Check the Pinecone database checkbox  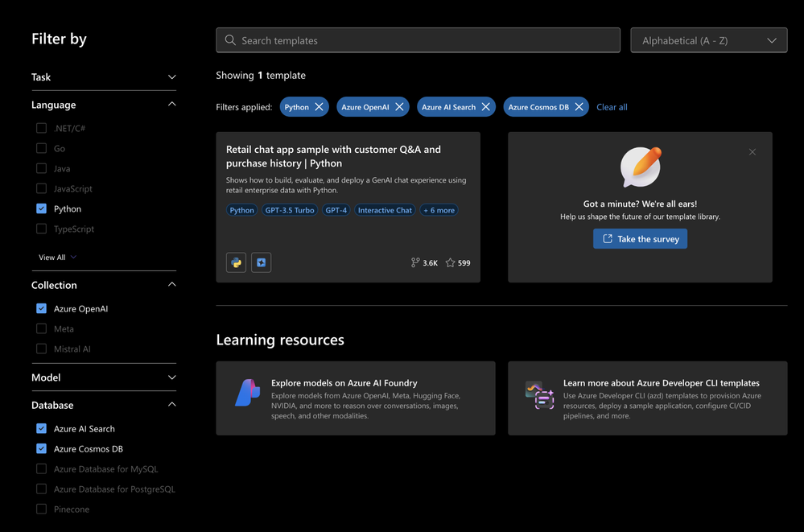point(42,509)
